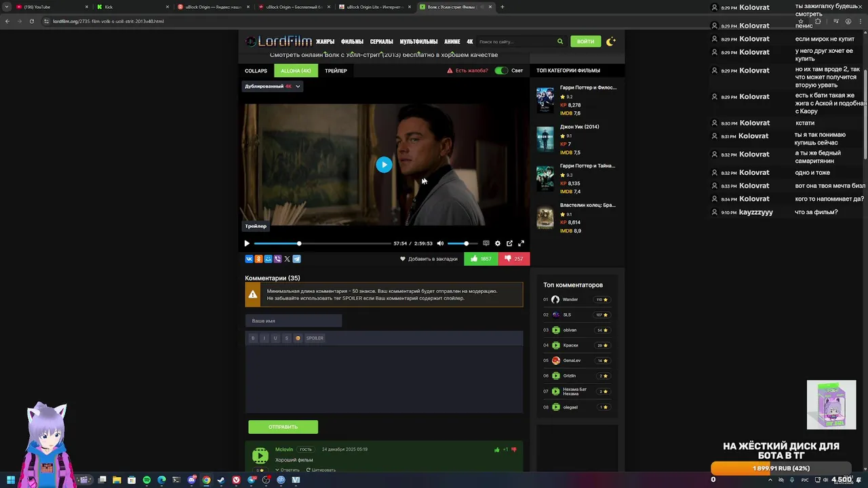The height and width of the screenshot is (488, 868).
Task: Click the italic I comment formatting button
Action: (264, 338)
